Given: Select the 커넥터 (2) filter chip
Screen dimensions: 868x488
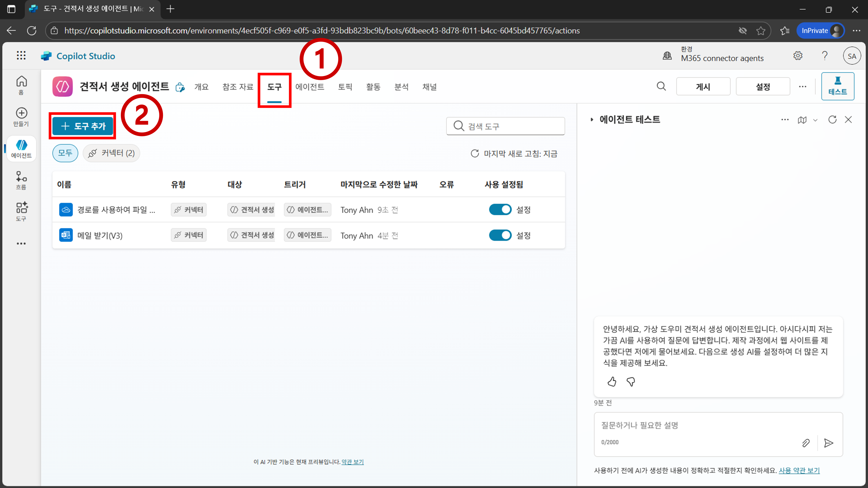Looking at the screenshot, I should (x=112, y=153).
